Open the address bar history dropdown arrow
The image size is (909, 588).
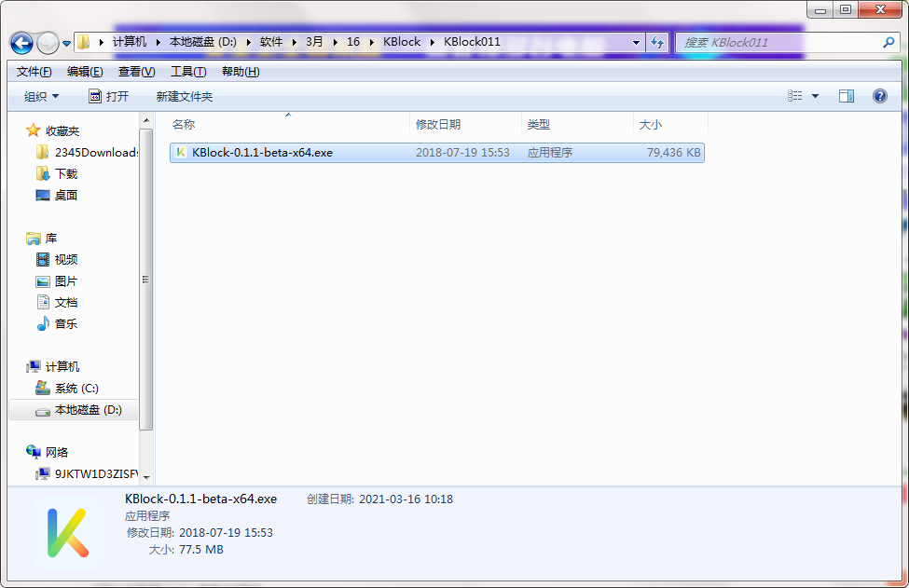click(x=636, y=42)
